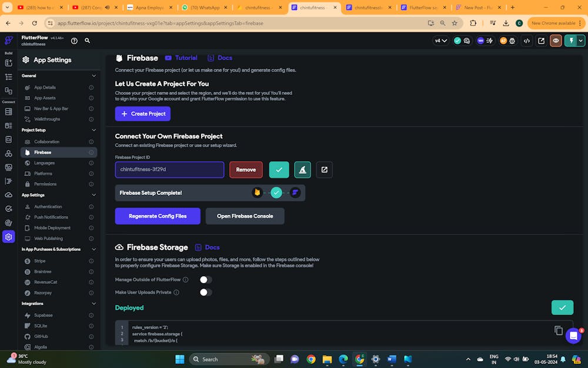Click the green checkmark connect button
The image size is (588, 368).
tap(279, 170)
